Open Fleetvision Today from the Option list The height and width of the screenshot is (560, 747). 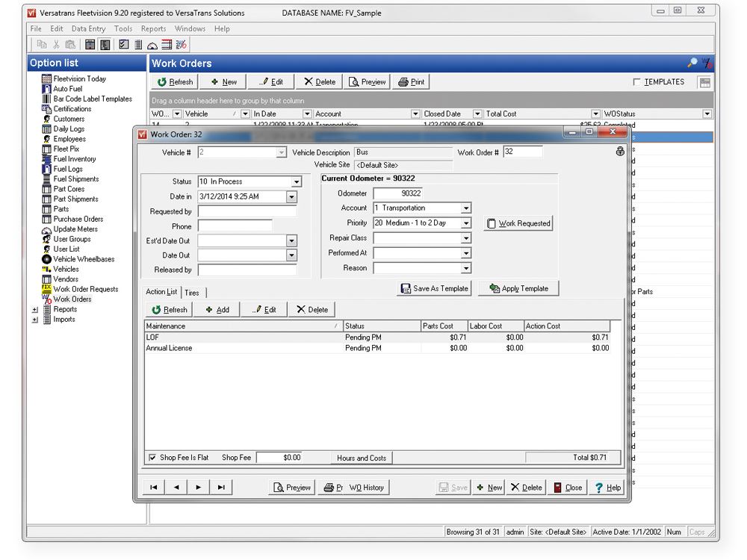pyautogui.click(x=79, y=78)
